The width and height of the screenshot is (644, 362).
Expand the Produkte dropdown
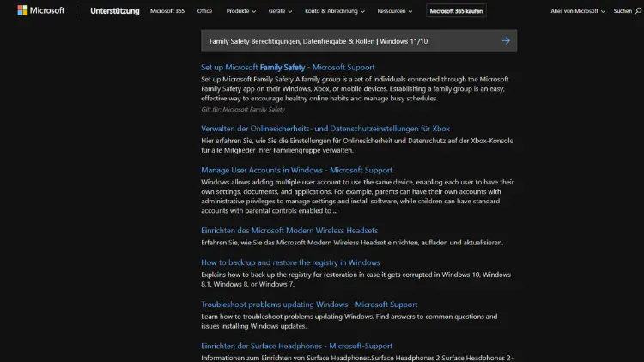[240, 11]
